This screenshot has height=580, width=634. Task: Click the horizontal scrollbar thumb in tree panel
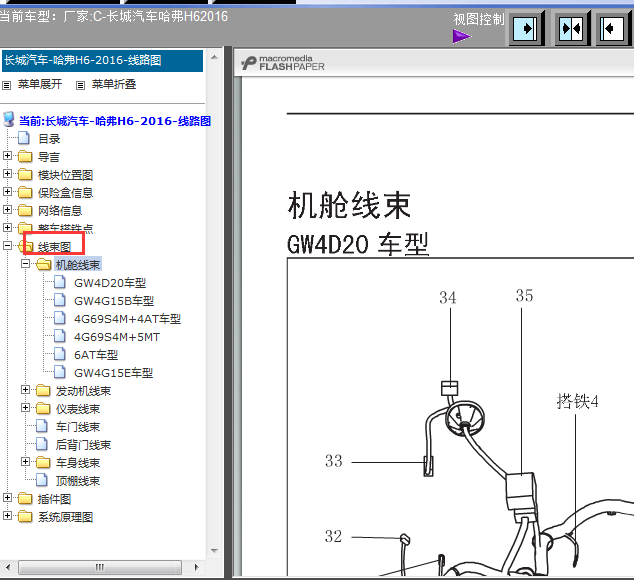coord(99,567)
